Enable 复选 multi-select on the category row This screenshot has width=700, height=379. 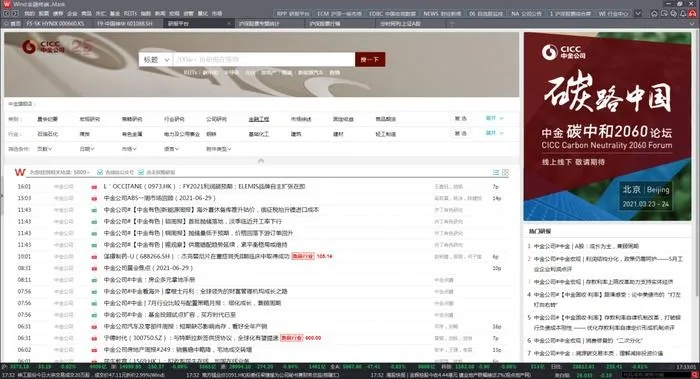(461, 119)
